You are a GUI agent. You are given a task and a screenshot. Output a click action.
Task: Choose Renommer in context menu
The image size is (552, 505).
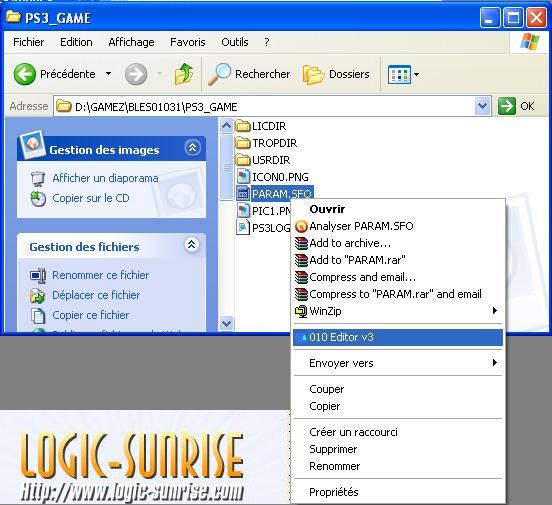pyautogui.click(x=398, y=466)
